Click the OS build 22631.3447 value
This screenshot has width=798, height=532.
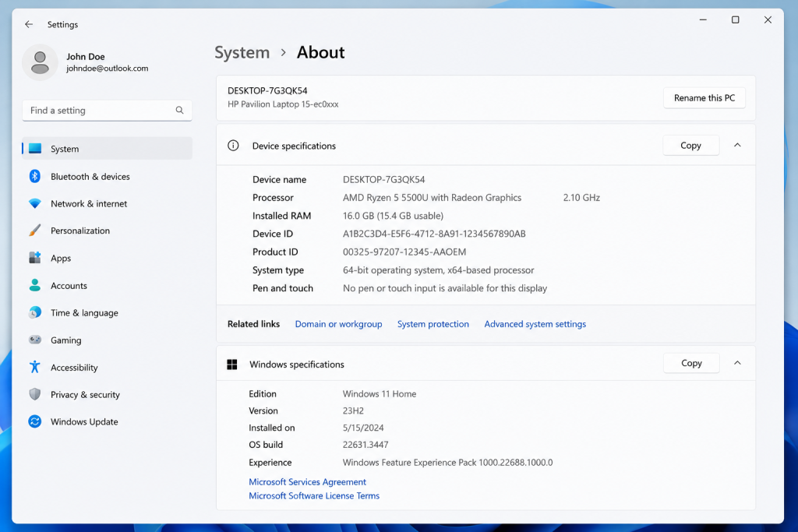coord(365,445)
